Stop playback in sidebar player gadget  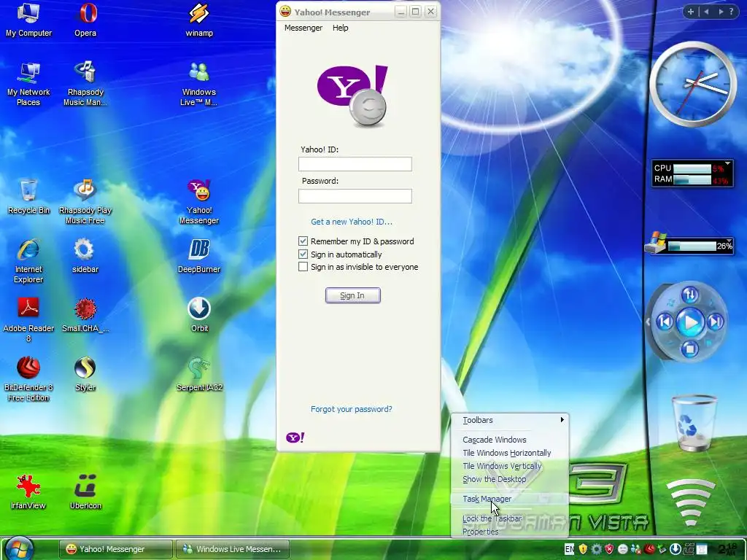[689, 349]
